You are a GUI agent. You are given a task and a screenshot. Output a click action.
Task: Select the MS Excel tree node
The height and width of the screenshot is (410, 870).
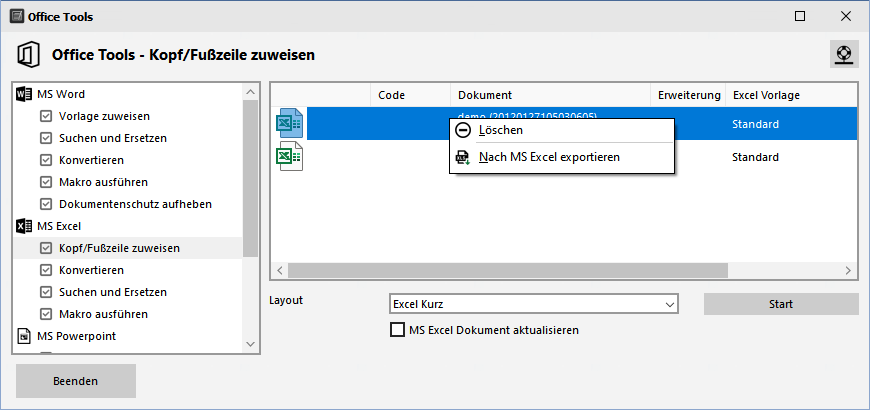[59, 226]
